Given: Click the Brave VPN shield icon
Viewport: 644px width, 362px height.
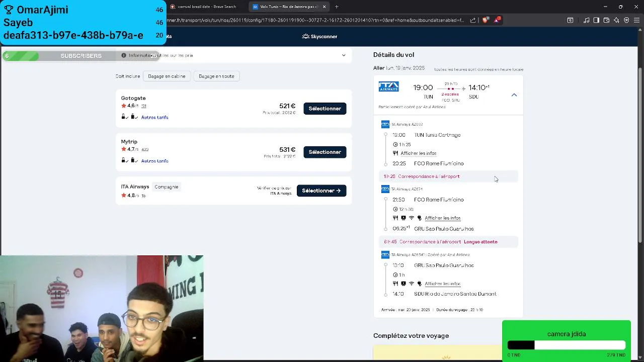Looking at the screenshot, I should pyautogui.click(x=626, y=20).
